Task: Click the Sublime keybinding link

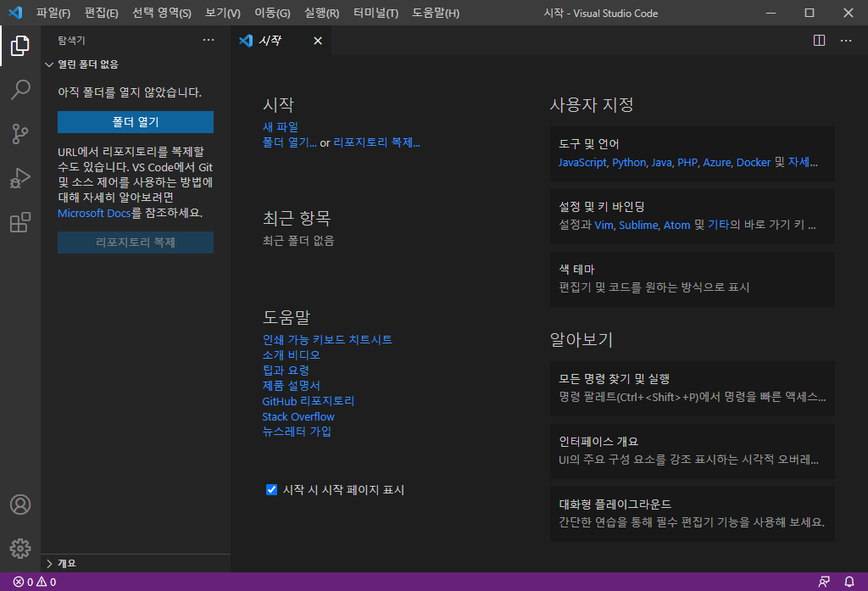Action: (x=638, y=225)
